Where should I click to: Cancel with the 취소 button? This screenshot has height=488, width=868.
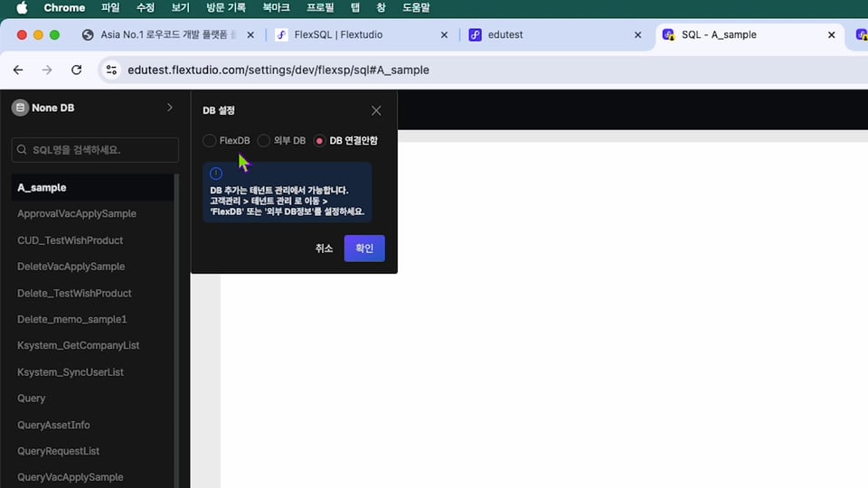(324, 249)
